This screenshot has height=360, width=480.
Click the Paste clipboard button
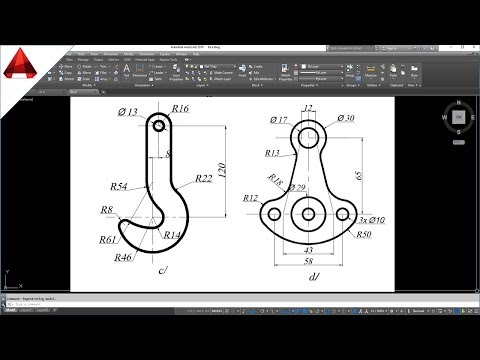[393, 71]
